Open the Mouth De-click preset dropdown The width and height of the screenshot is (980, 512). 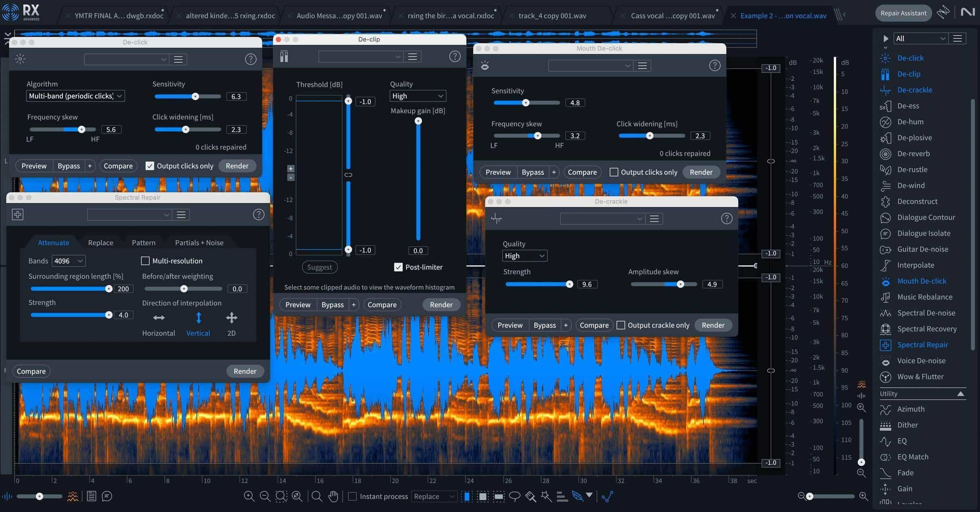pos(590,66)
